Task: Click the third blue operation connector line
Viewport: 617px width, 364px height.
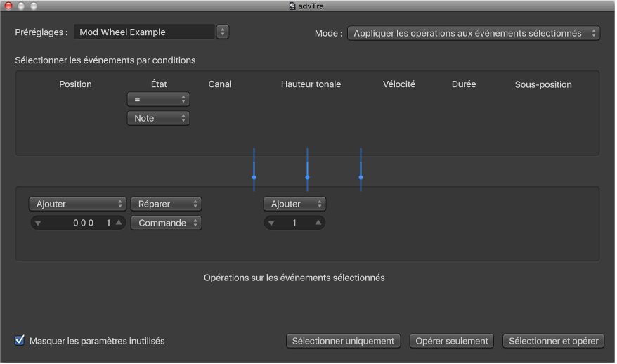Action: [361, 169]
